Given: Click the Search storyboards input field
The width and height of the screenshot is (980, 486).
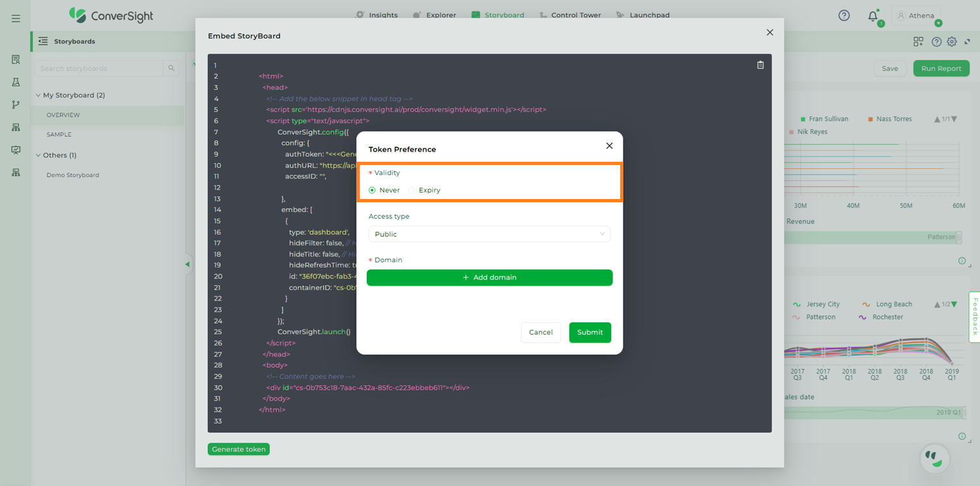Looking at the screenshot, I should [99, 68].
